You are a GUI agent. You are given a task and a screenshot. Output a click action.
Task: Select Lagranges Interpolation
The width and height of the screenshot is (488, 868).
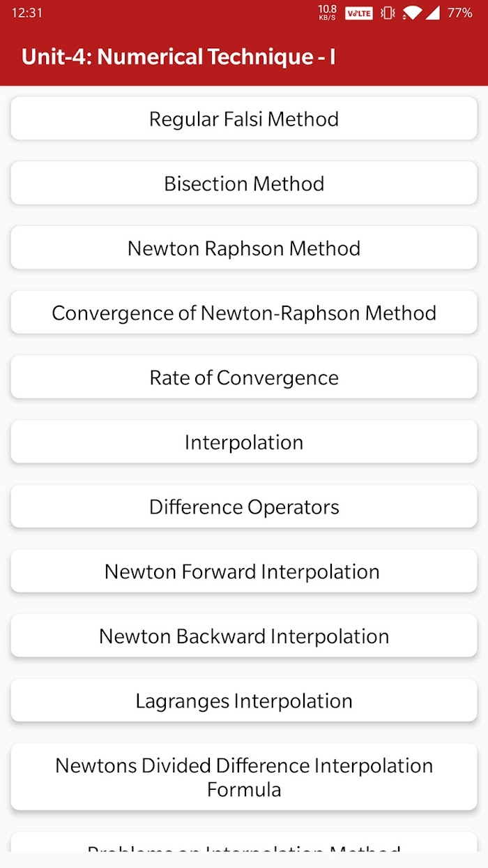244,701
